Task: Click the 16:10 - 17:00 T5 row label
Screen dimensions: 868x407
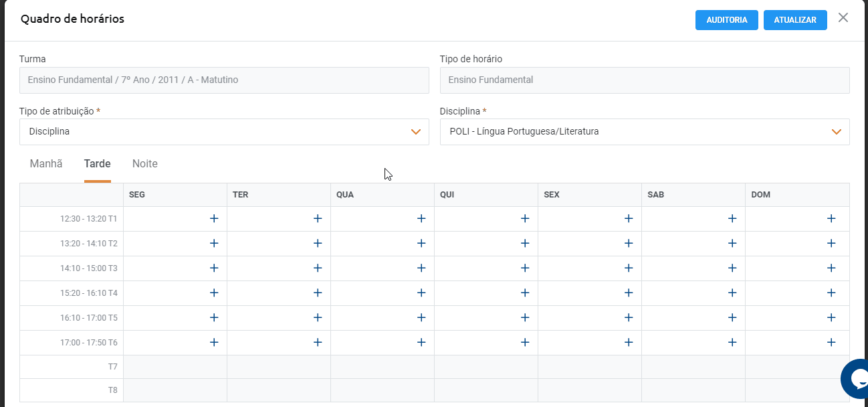Action: pos(88,318)
